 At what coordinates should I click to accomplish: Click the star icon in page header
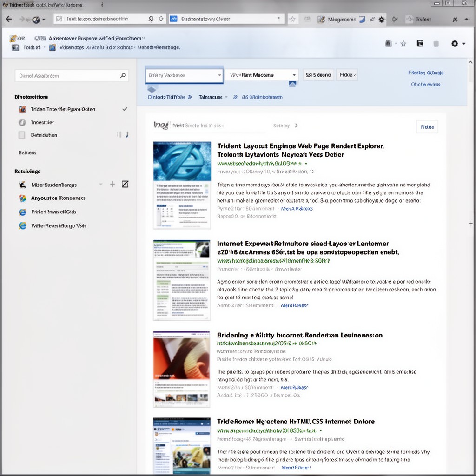(x=403, y=44)
